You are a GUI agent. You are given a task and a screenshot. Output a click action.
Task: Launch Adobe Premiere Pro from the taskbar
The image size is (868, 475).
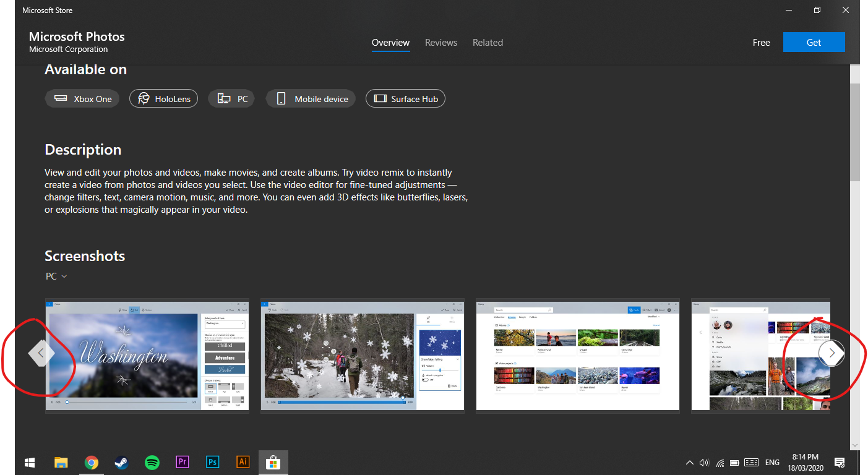pos(182,462)
